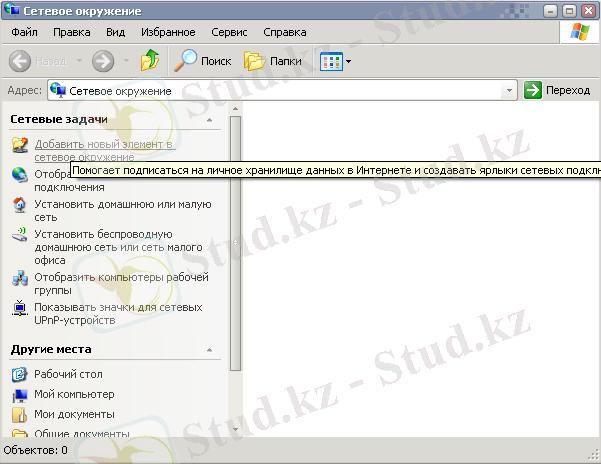Click Установить беспроводную домашнюю сеть link

118,247
